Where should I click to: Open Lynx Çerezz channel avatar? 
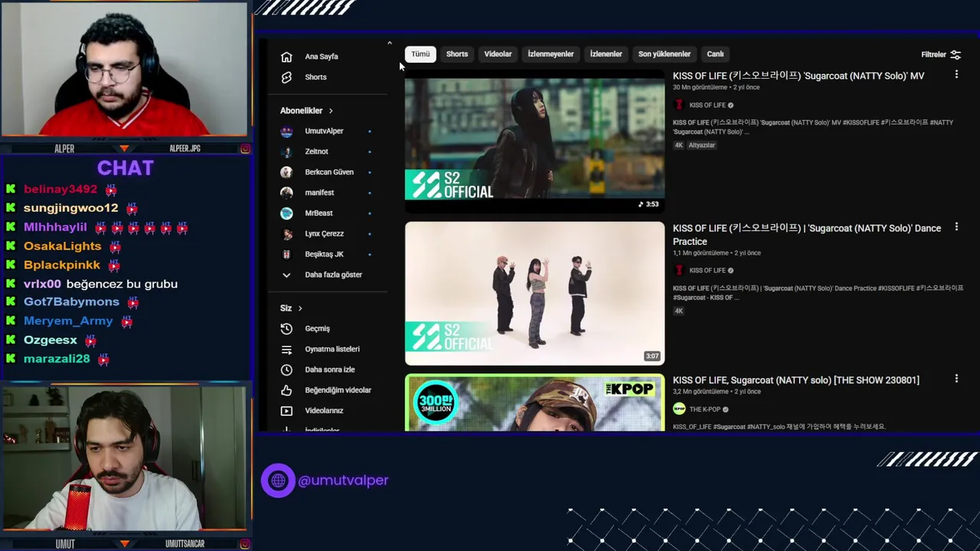pos(286,234)
